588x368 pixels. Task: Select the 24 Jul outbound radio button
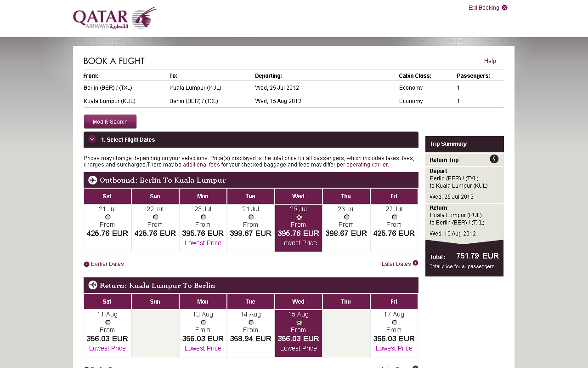251,217
